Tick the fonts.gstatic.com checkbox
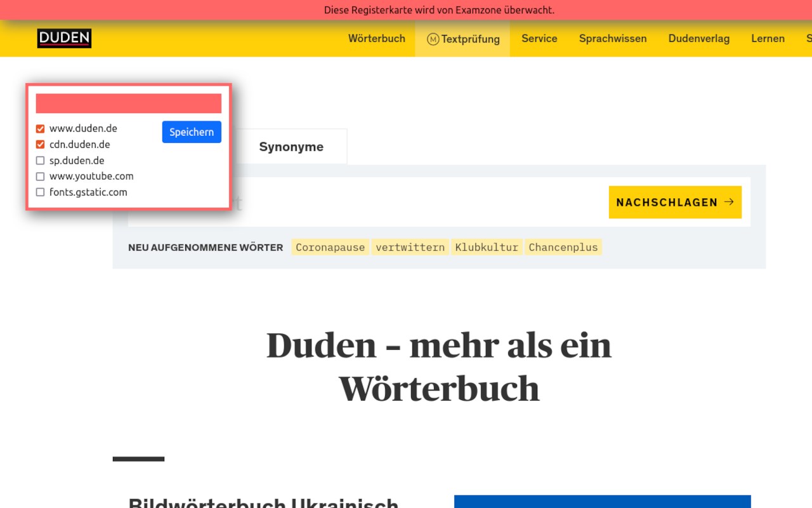 click(x=41, y=192)
